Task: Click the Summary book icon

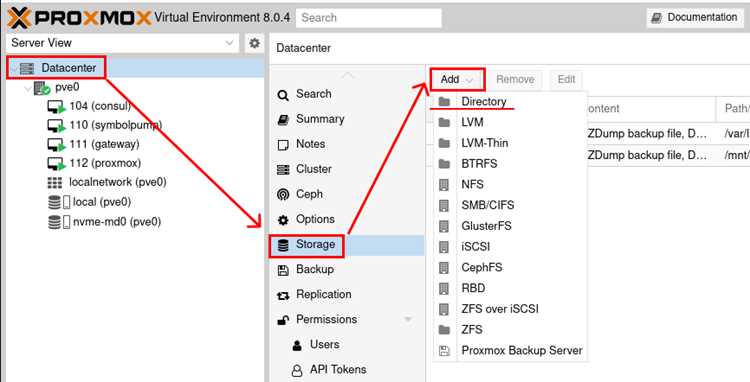Action: [283, 120]
